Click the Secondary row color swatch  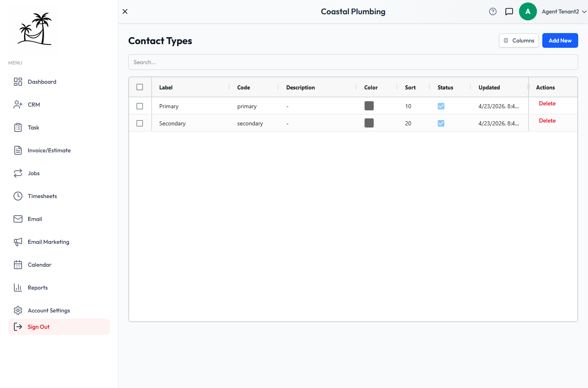369,123
